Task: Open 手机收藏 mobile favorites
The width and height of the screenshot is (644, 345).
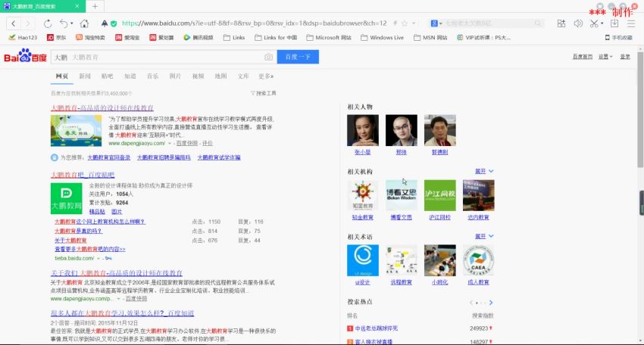Action: pyautogui.click(x=618, y=37)
